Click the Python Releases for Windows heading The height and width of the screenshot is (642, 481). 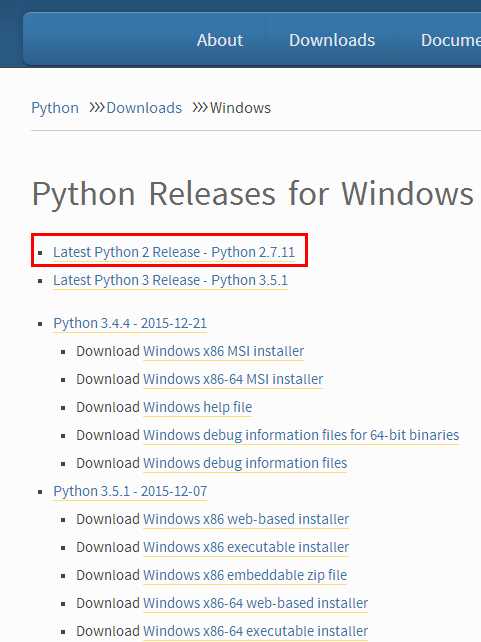pyautogui.click(x=253, y=194)
